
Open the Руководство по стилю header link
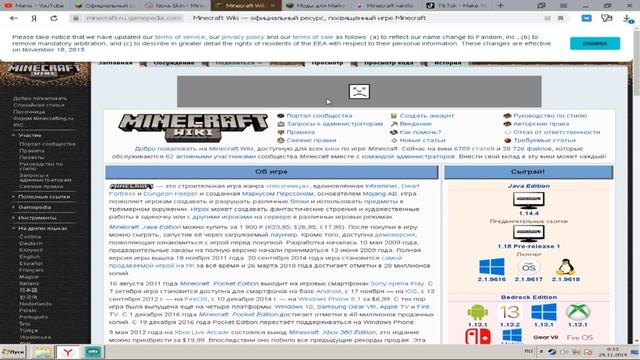coord(550,116)
